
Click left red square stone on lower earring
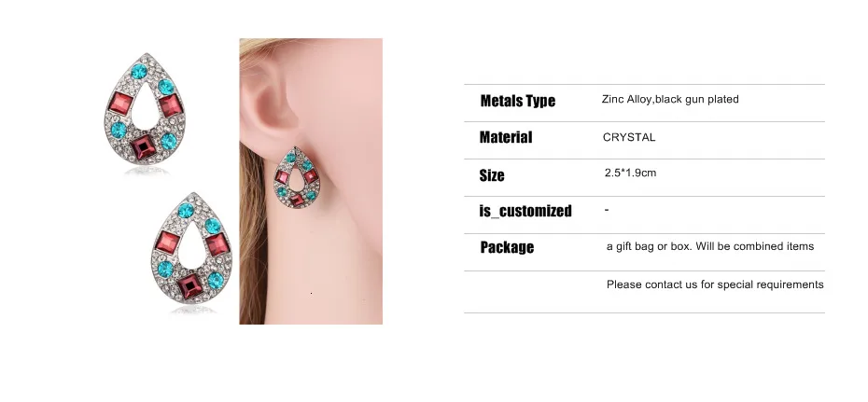pyautogui.click(x=168, y=243)
